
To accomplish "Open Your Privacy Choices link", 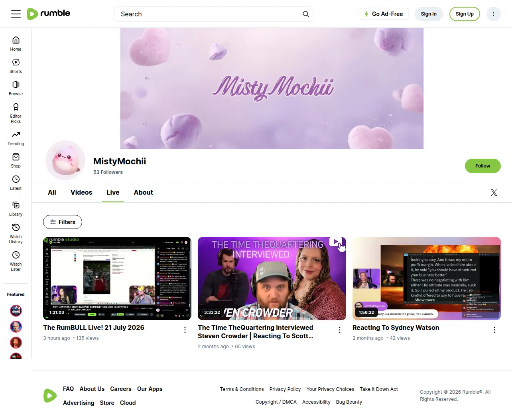I will click(x=330, y=389).
